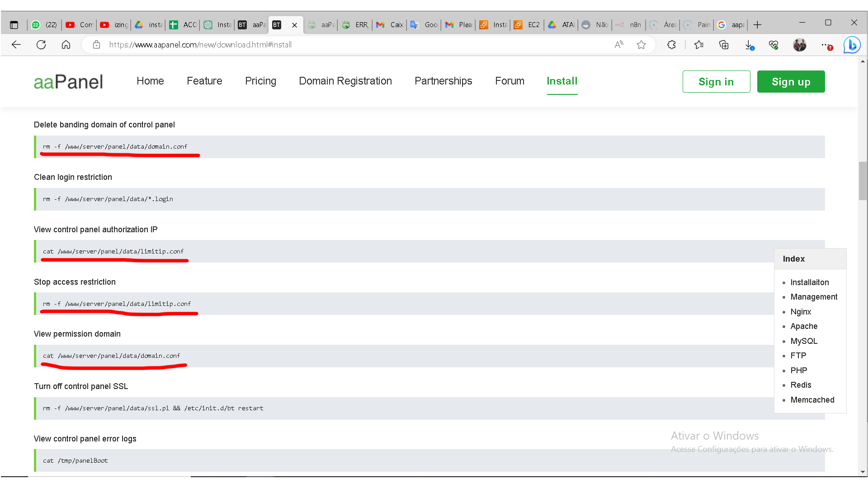Open the Pricing menu item
Viewport: 868px width, 488px height.
260,81
